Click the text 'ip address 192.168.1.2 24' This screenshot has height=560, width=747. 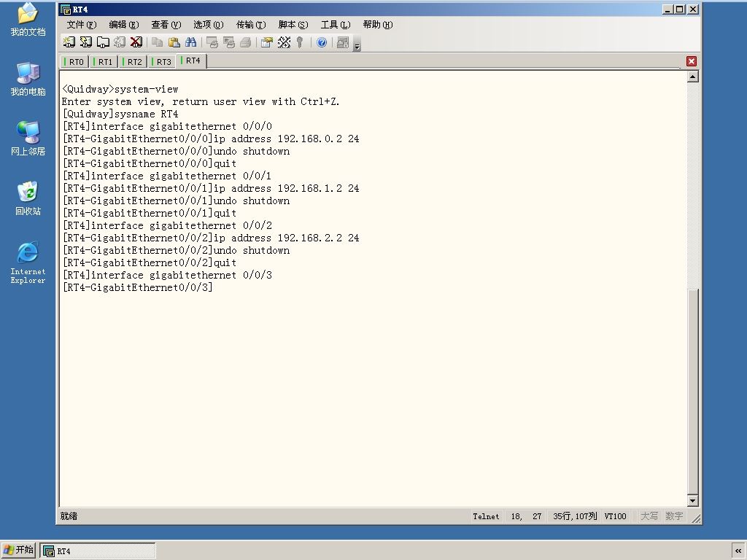pyautogui.click(x=286, y=188)
